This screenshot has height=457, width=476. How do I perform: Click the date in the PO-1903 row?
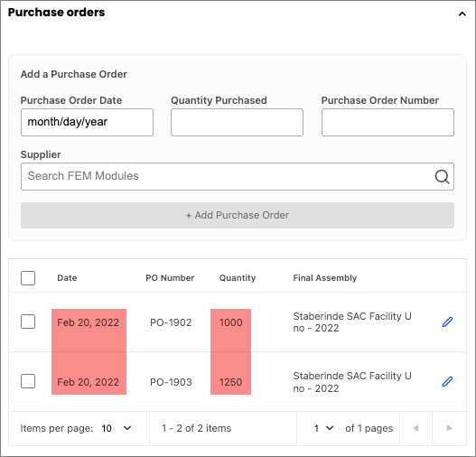click(88, 382)
